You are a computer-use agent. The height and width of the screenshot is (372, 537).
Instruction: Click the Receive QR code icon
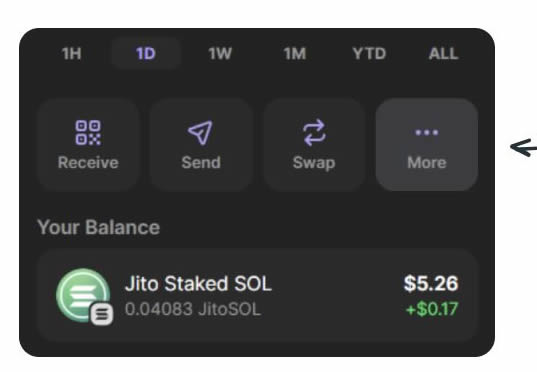(x=88, y=133)
